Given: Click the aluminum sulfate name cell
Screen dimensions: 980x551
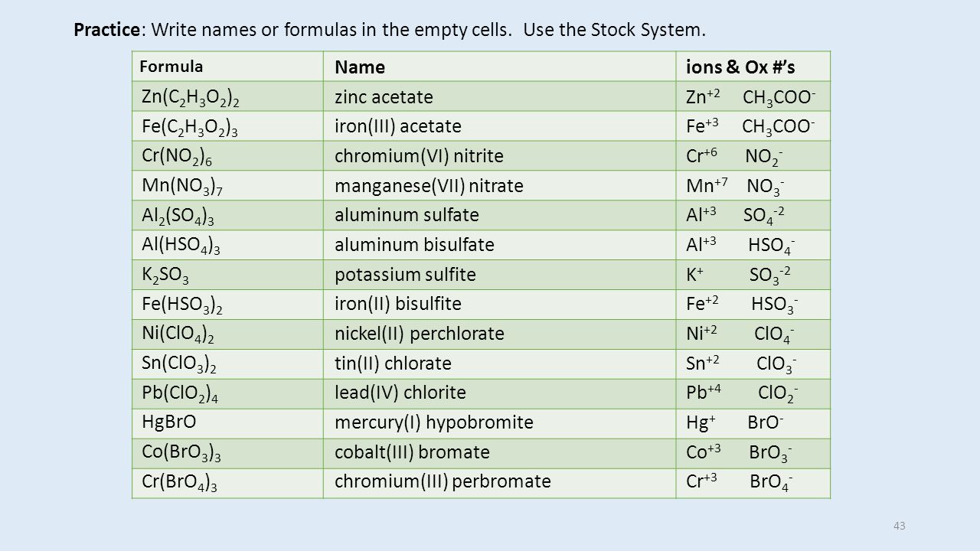Looking at the screenshot, I should [x=501, y=216].
